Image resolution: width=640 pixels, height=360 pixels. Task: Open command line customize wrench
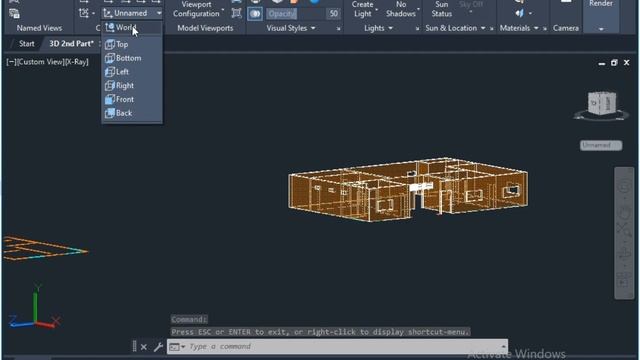pos(158,347)
